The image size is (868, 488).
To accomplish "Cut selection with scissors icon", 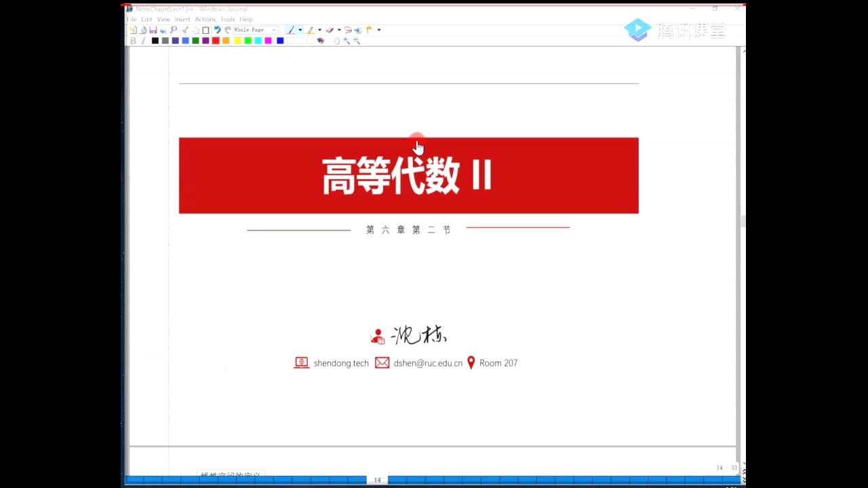I will [185, 30].
